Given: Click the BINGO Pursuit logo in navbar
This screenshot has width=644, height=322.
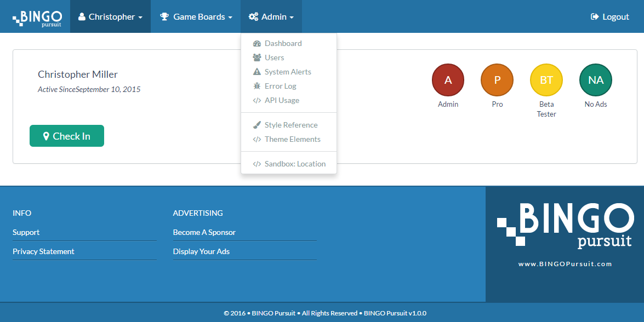Looking at the screenshot, I should point(37,17).
